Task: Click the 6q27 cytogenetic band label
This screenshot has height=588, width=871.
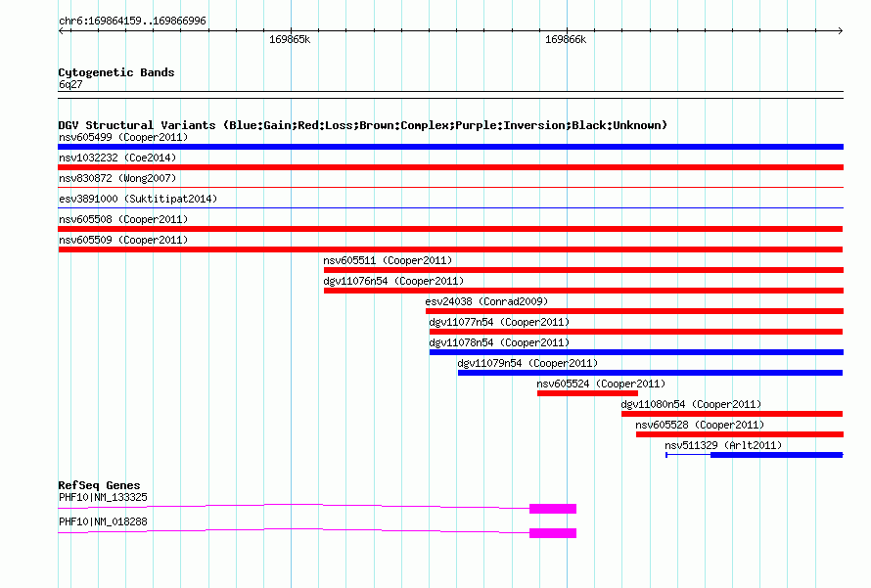Action: click(70, 84)
